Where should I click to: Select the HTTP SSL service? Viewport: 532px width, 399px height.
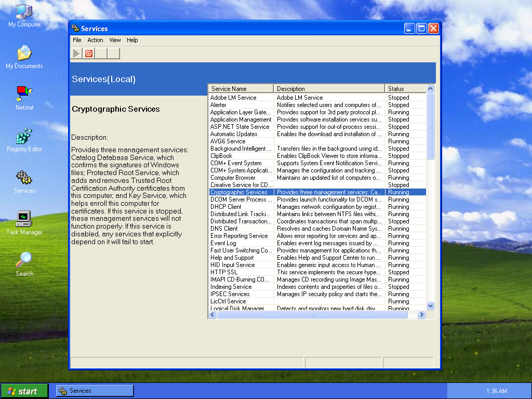pos(317,272)
